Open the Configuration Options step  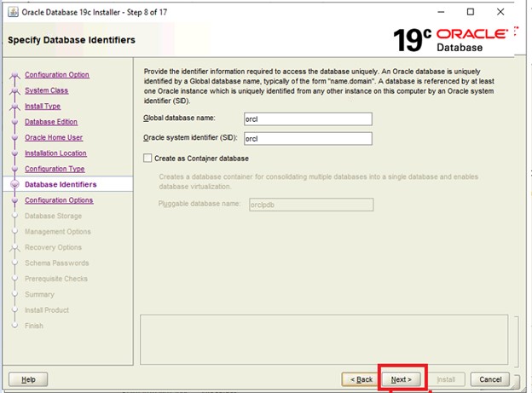point(59,200)
